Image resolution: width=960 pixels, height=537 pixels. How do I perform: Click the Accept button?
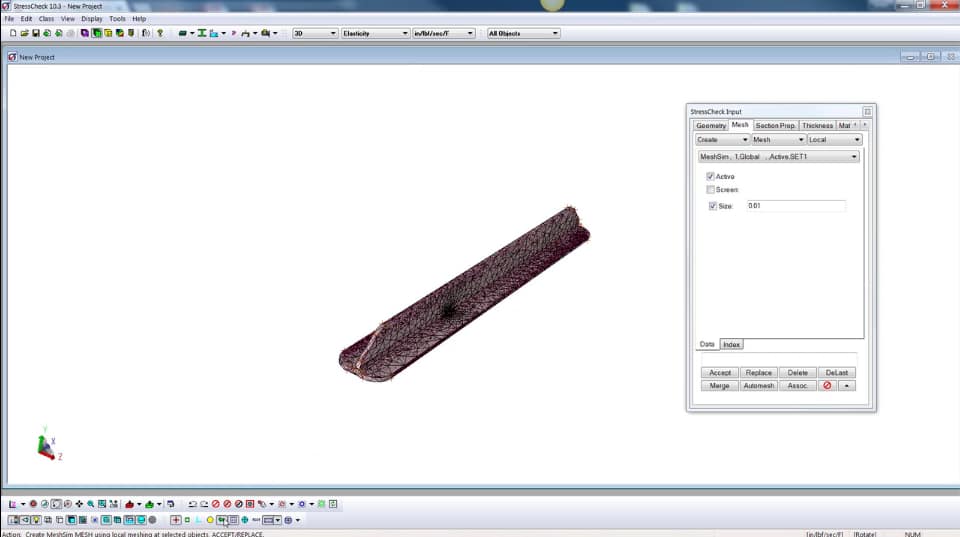[x=720, y=372]
